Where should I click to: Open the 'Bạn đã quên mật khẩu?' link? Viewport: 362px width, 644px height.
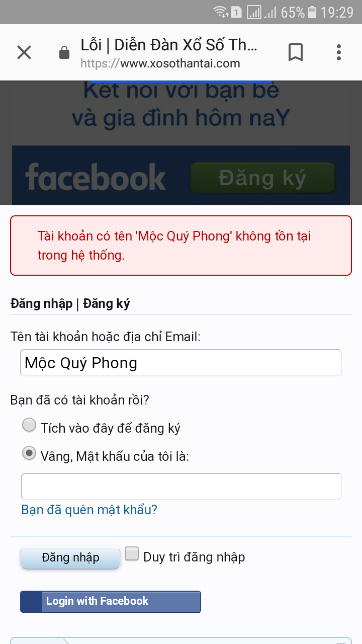[x=89, y=510]
